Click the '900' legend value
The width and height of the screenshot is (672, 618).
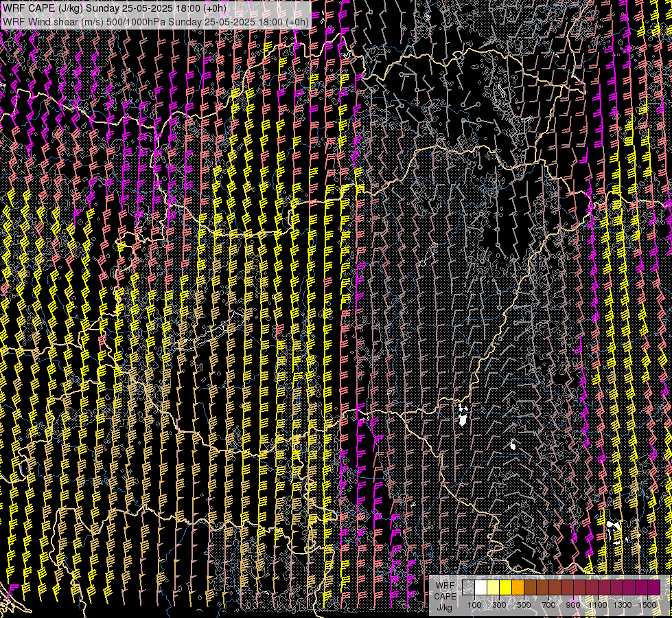click(x=573, y=605)
